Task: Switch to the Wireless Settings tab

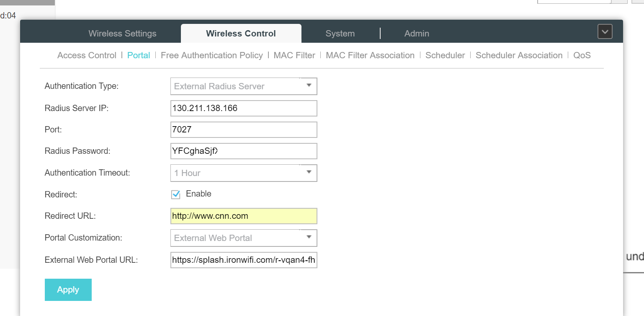Action: click(122, 33)
